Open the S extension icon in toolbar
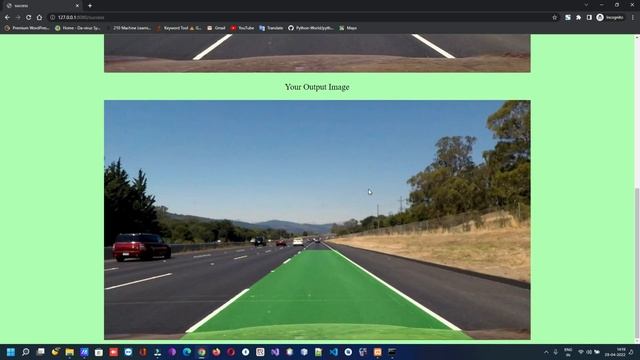 pyautogui.click(x=568, y=18)
